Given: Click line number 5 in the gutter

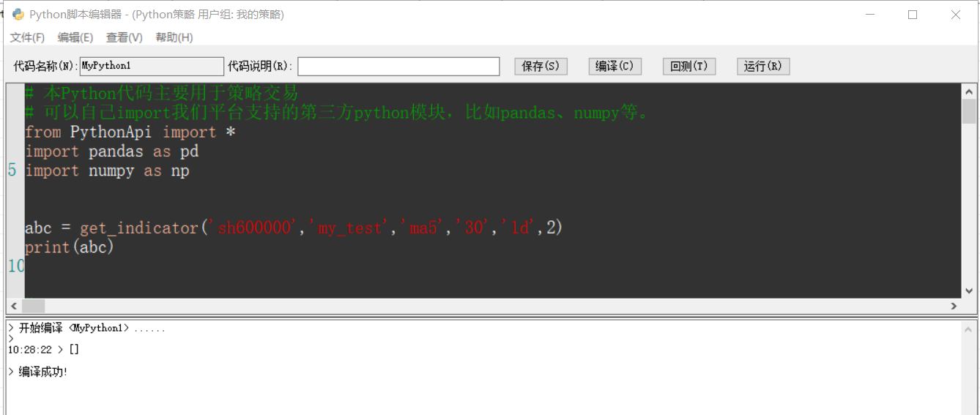Looking at the screenshot, I should tap(12, 171).
